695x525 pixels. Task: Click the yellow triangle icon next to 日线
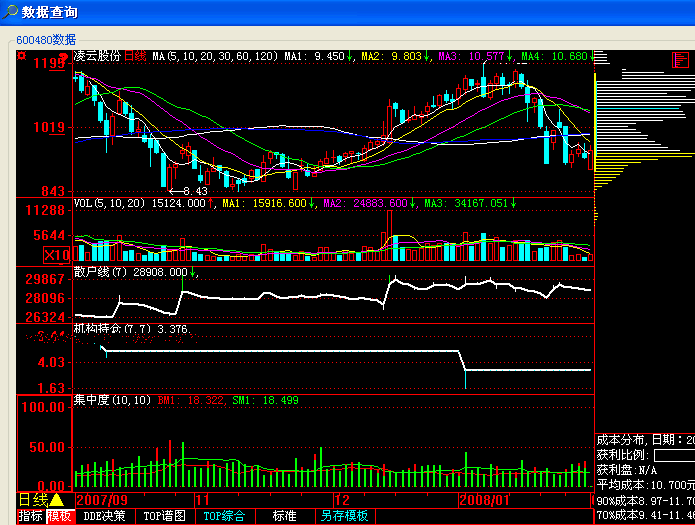pyautogui.click(x=57, y=499)
